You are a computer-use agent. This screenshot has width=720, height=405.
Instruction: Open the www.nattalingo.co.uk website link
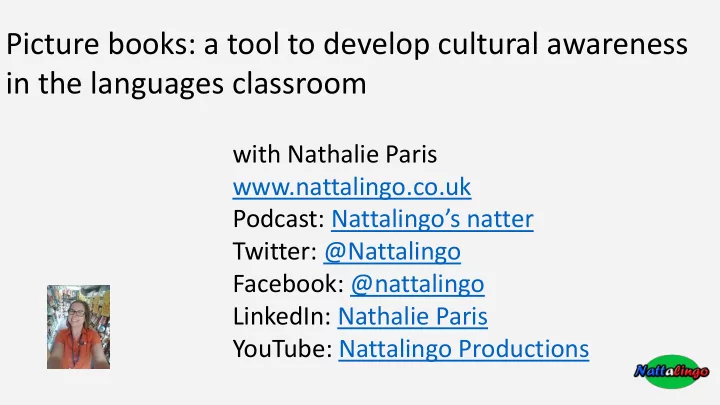point(352,187)
